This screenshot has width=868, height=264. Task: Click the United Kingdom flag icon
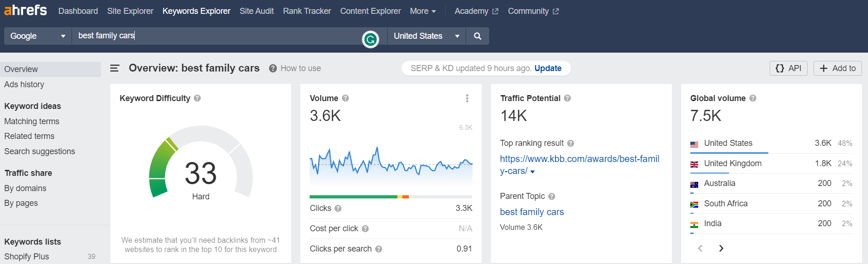(x=694, y=164)
